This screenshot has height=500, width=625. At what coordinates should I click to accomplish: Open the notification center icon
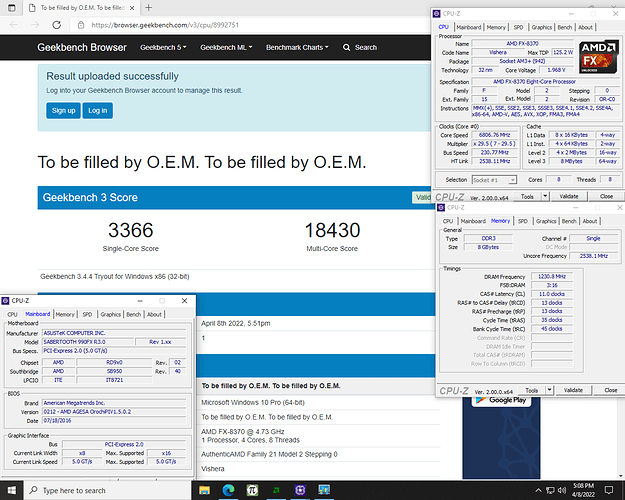click(609, 490)
